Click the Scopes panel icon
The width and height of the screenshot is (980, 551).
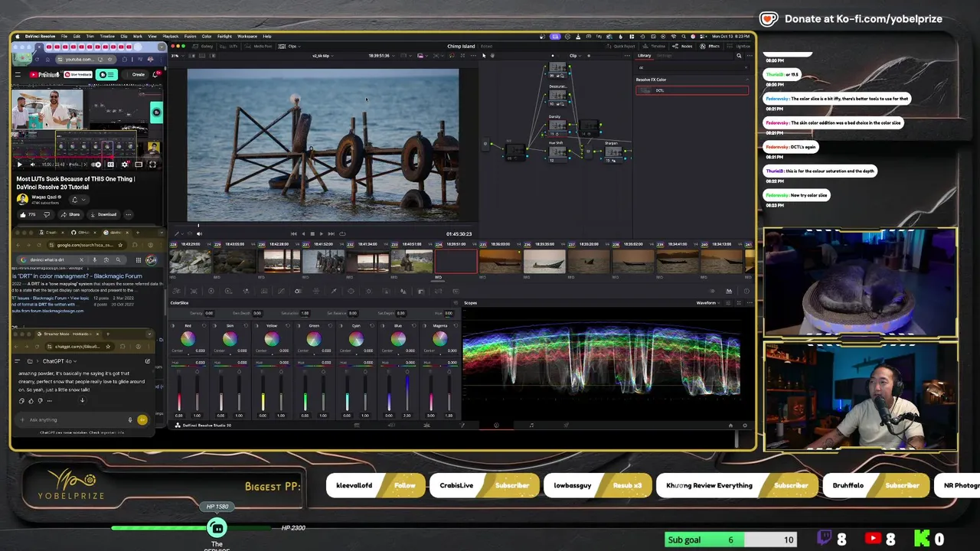click(x=729, y=292)
